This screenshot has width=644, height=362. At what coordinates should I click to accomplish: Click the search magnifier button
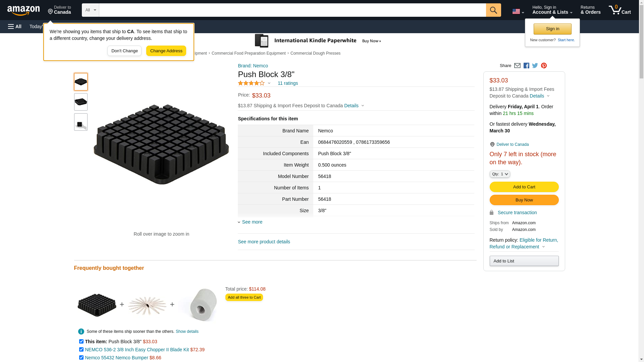(x=493, y=10)
